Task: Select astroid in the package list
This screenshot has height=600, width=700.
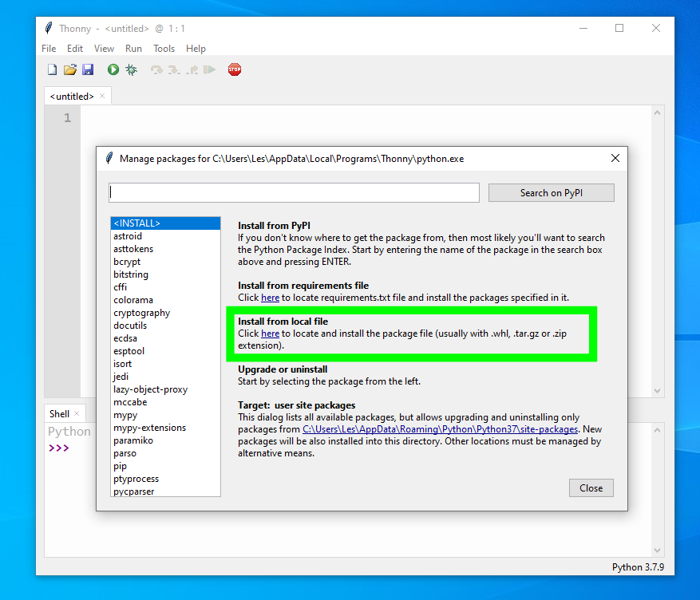Action: pyautogui.click(x=165, y=236)
